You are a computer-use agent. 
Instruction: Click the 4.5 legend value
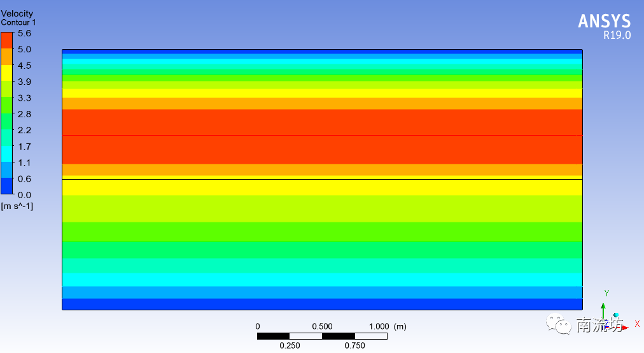tap(24, 66)
